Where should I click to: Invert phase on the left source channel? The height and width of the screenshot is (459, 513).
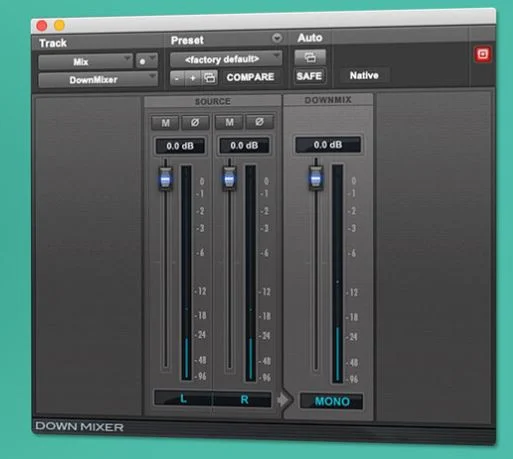pyautogui.click(x=195, y=123)
